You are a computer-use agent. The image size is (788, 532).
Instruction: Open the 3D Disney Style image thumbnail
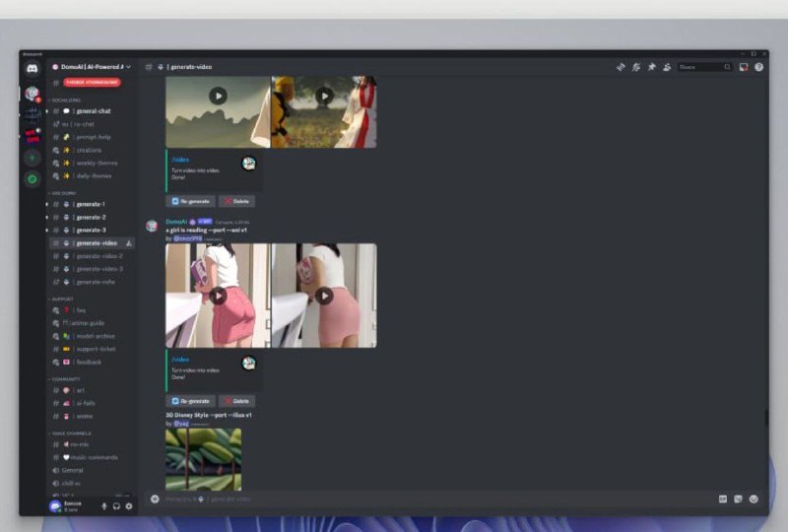(x=204, y=460)
